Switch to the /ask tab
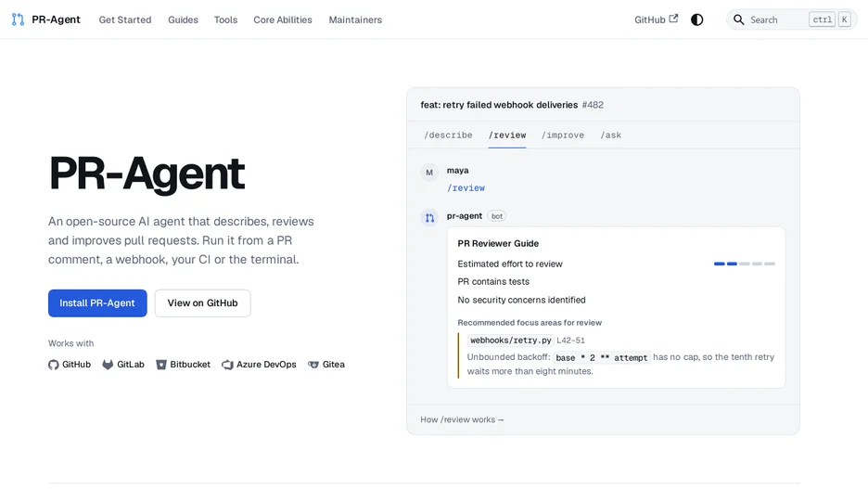868x489 pixels. [x=611, y=135]
